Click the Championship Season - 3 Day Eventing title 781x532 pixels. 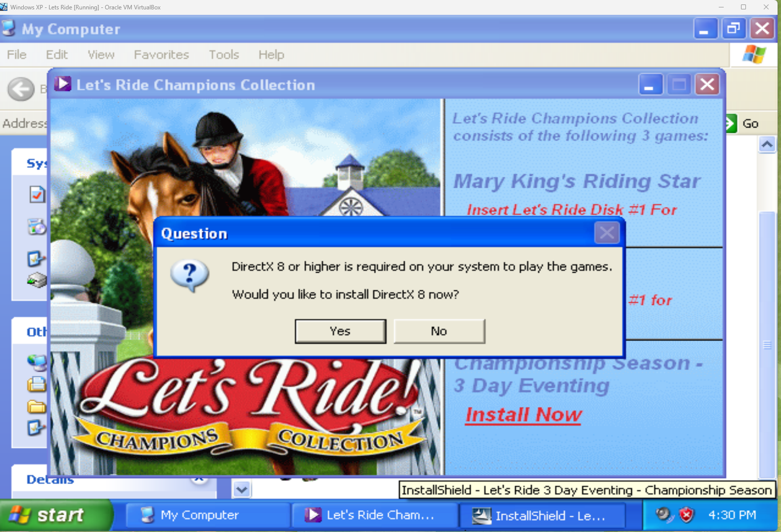(x=578, y=375)
